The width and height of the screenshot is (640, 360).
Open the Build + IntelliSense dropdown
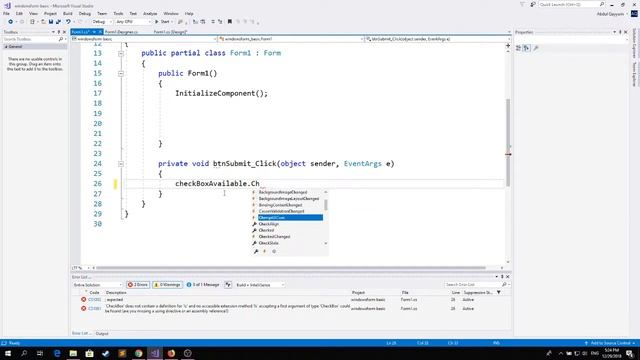pos(260,285)
